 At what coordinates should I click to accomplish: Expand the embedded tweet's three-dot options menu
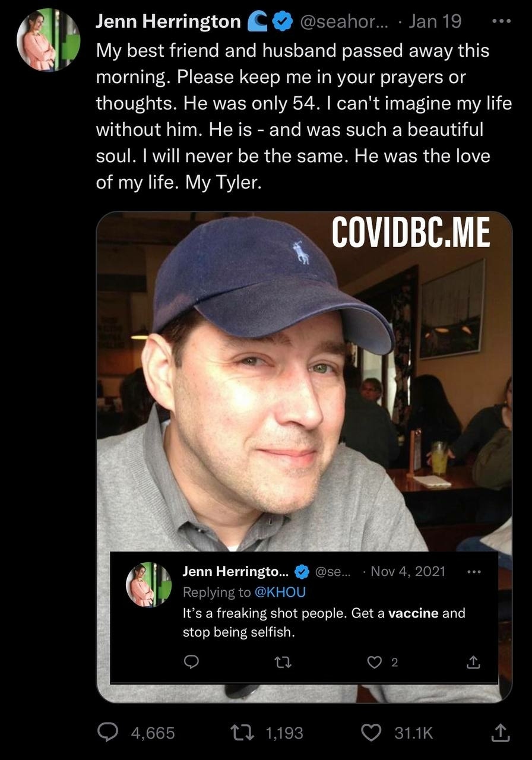474,572
